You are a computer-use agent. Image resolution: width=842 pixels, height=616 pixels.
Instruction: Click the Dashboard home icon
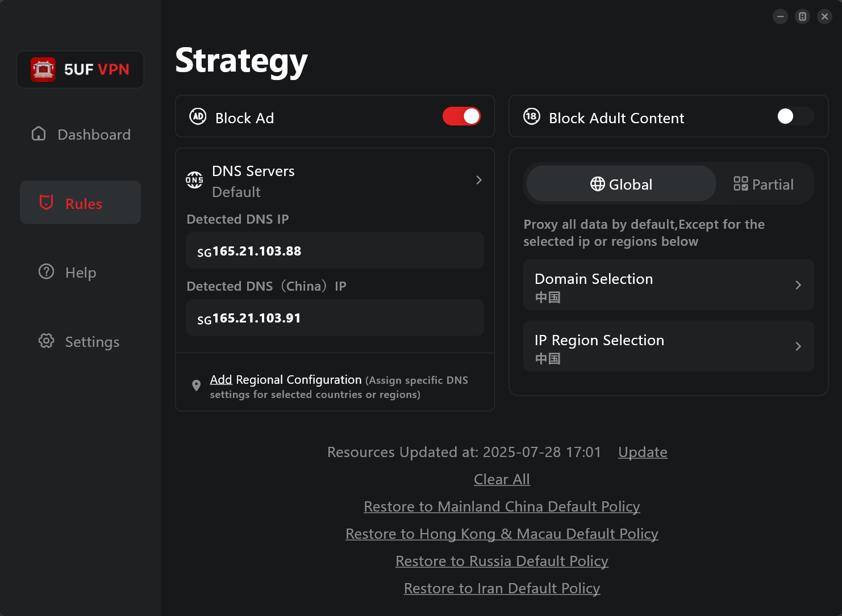(39, 134)
